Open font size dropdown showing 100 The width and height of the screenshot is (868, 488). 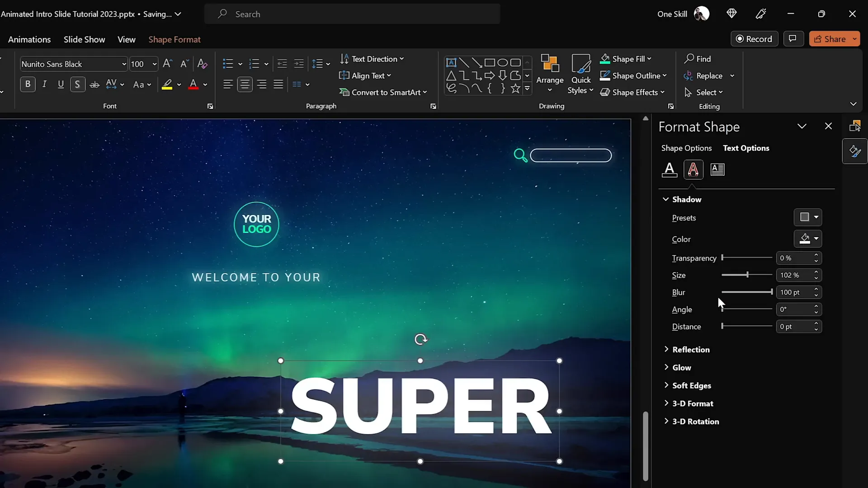[154, 64]
